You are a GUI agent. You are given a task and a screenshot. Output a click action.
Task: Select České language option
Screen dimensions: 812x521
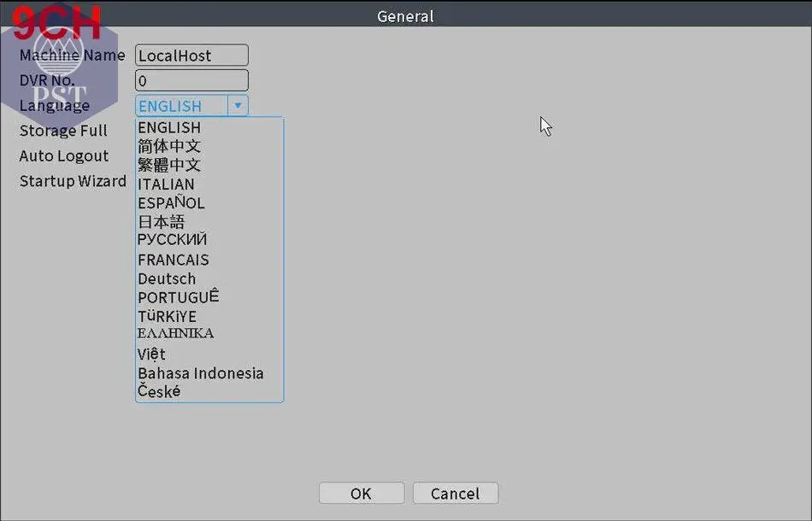point(159,390)
